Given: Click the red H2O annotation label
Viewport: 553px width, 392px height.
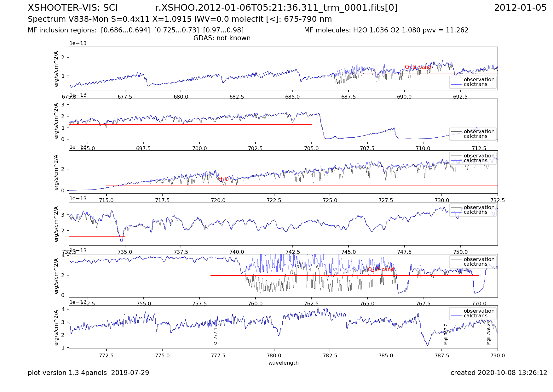Looking at the screenshot, I should pos(223,179).
